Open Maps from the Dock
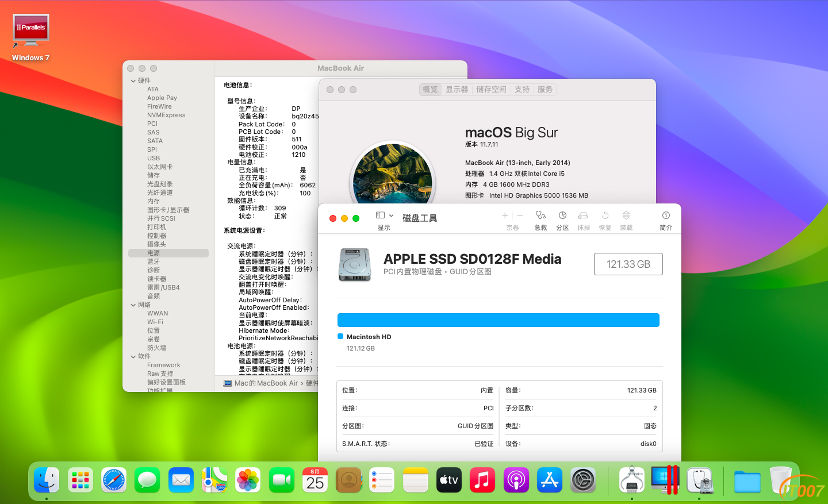 [x=214, y=480]
